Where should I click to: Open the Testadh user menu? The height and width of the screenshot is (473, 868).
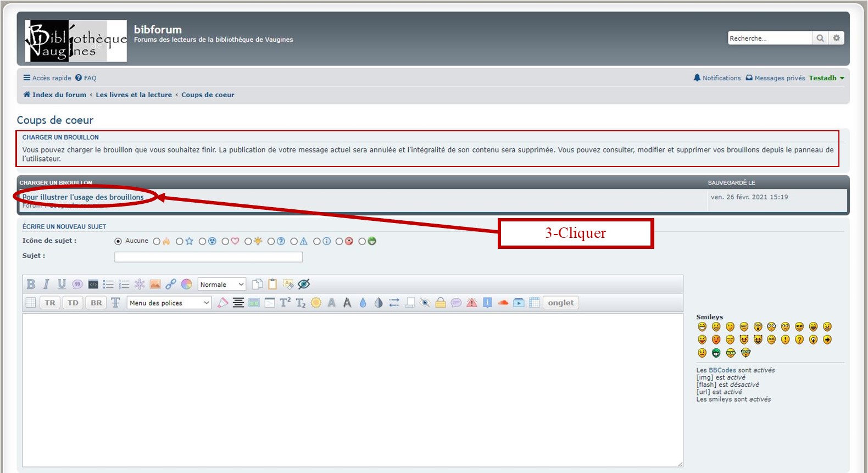pyautogui.click(x=826, y=78)
